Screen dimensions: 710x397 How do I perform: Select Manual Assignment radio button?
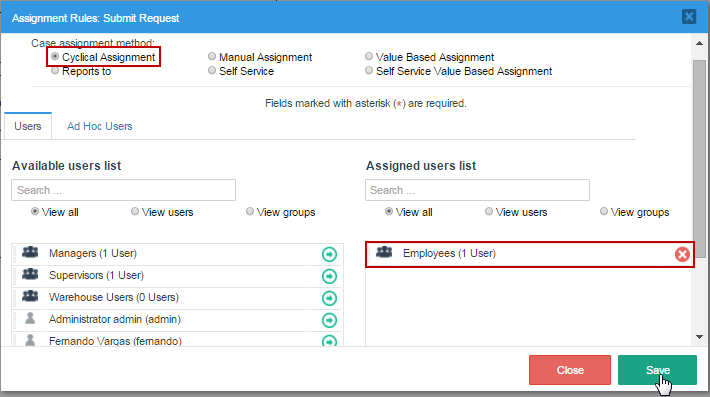(x=212, y=56)
